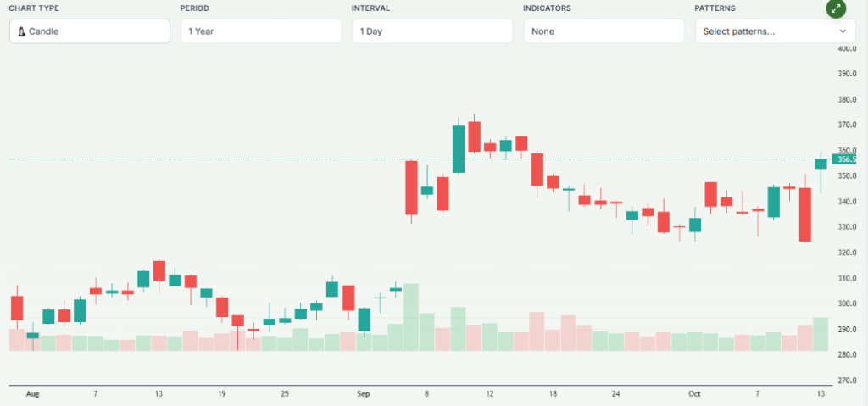The height and width of the screenshot is (406, 868).
Task: Click the candle icon in Chart Type
Action: coord(21,31)
